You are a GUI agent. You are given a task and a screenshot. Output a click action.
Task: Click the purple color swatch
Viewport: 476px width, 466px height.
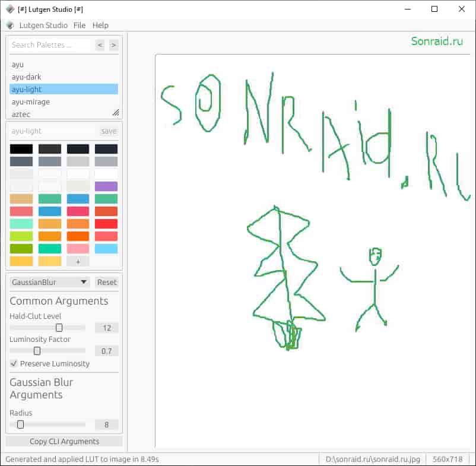pos(106,186)
